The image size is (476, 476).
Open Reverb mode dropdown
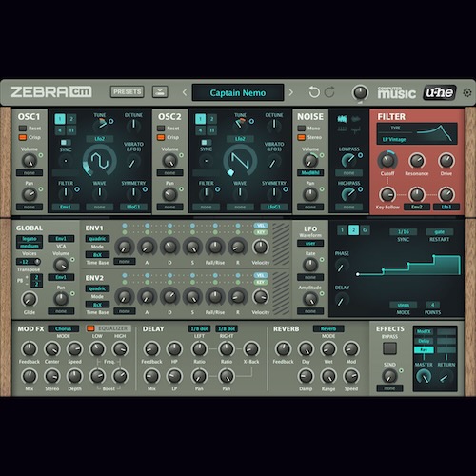[x=328, y=328]
